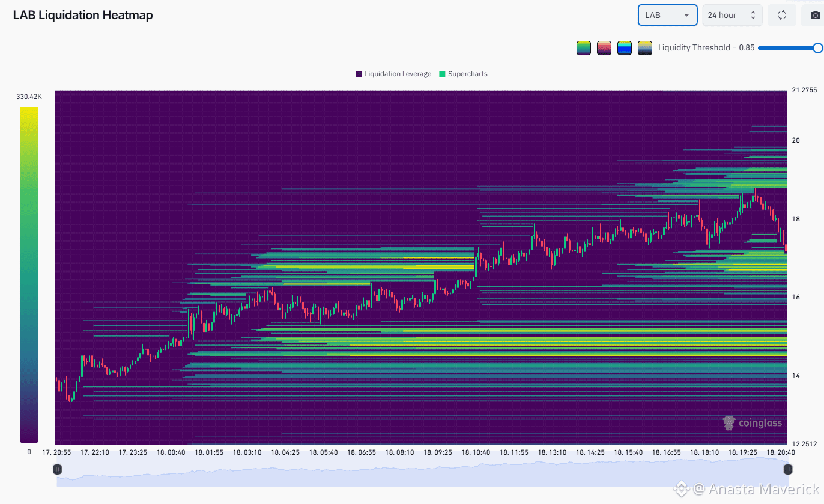Click the 18, 16:55 time label
Viewport: 824px width, 504px height.
(667, 452)
